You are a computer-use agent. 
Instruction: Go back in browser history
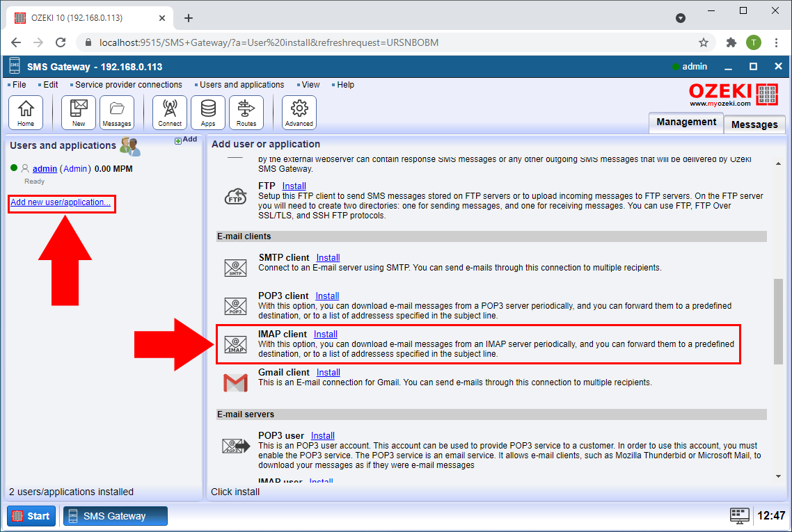pos(16,42)
